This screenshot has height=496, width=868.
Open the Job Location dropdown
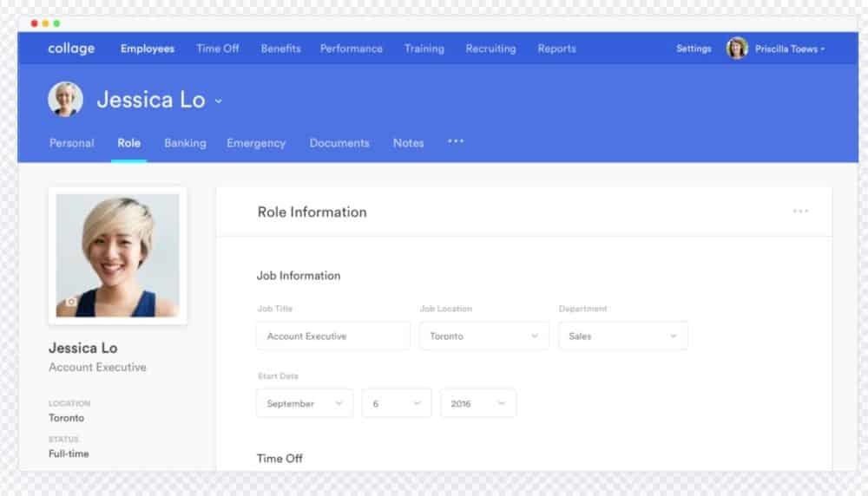coord(483,336)
